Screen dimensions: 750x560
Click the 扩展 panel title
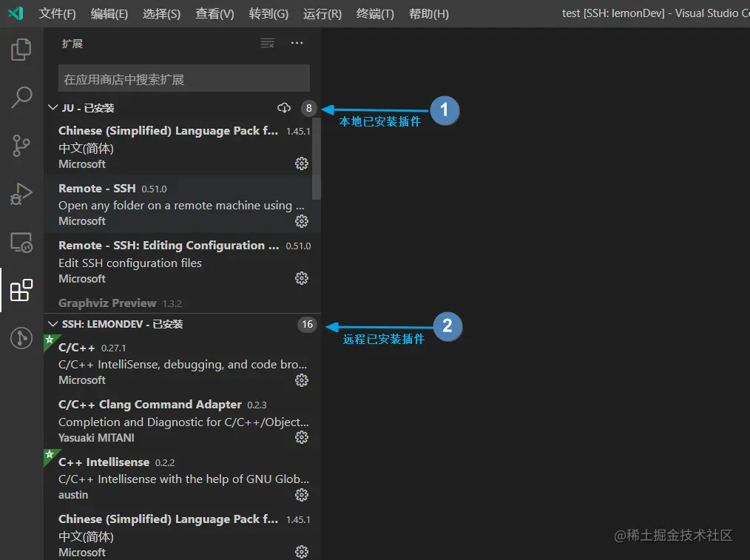click(72, 44)
